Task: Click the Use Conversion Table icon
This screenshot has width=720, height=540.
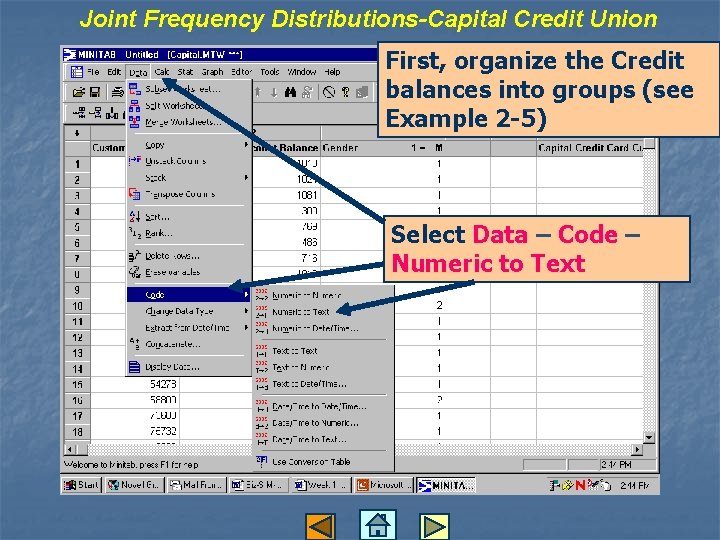Action: (x=262, y=461)
